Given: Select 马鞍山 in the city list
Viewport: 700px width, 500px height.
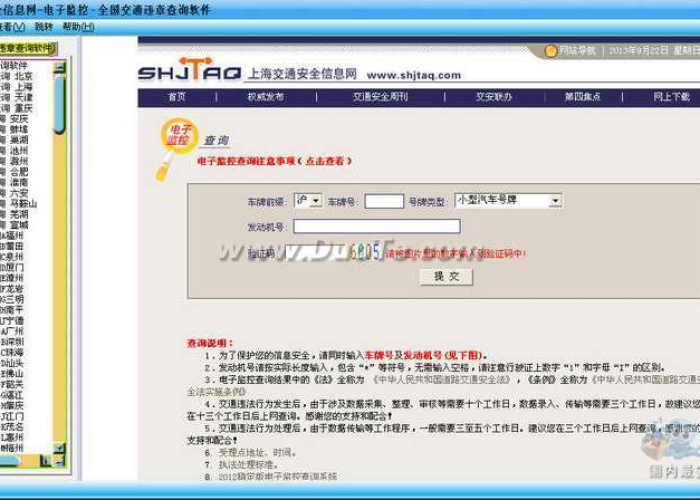Looking at the screenshot, I should 23,204.
